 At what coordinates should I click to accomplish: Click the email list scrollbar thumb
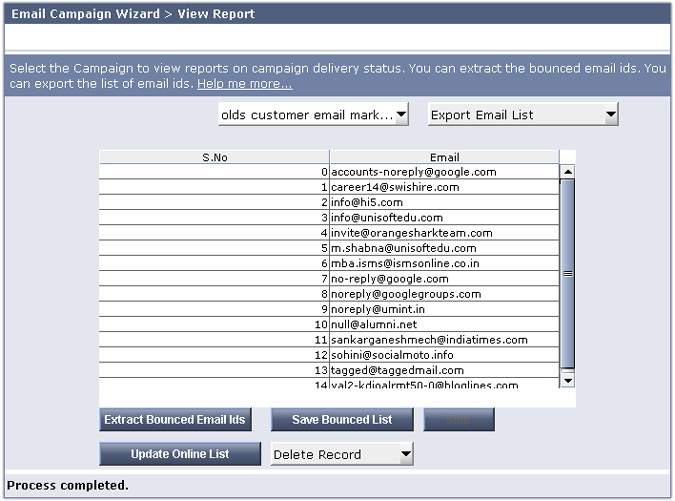tap(568, 274)
